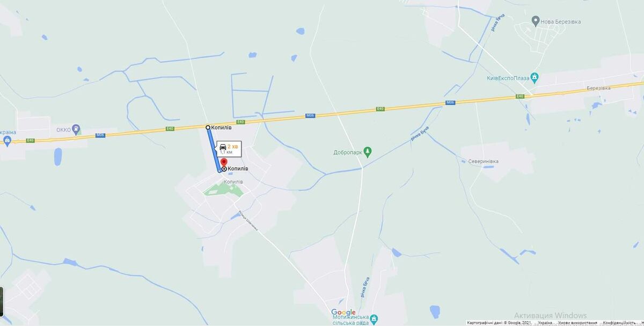Click the Google logo on map
This screenshot has height=326, width=644.
pos(343,313)
